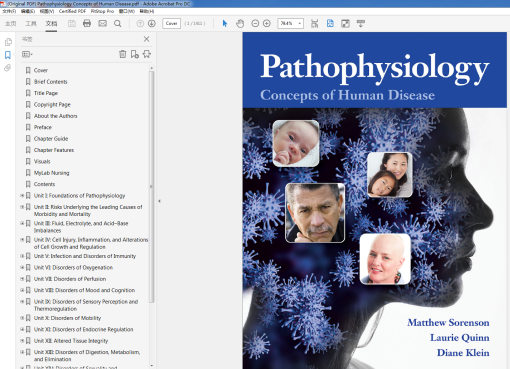Send file by email envelope icon
Image resolution: width=510 pixels, height=369 pixels.
(x=102, y=23)
